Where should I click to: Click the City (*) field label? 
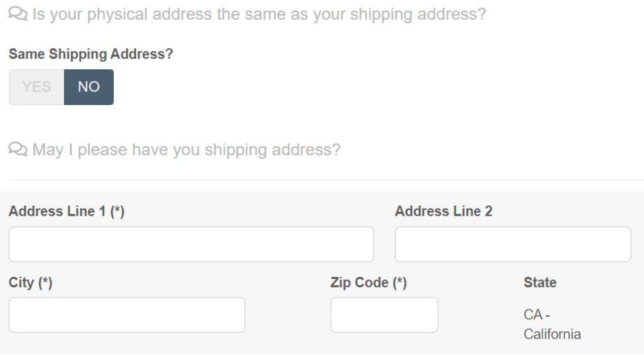coord(30,283)
